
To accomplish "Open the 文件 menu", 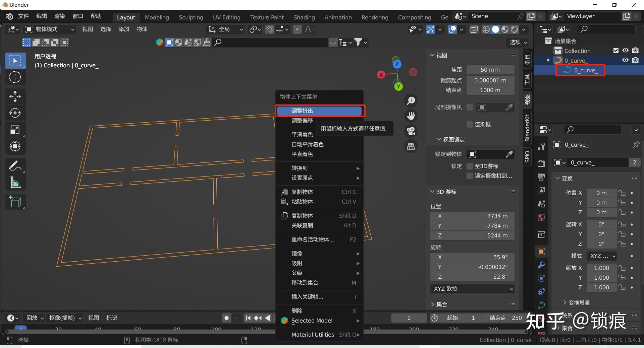I will [23, 16].
